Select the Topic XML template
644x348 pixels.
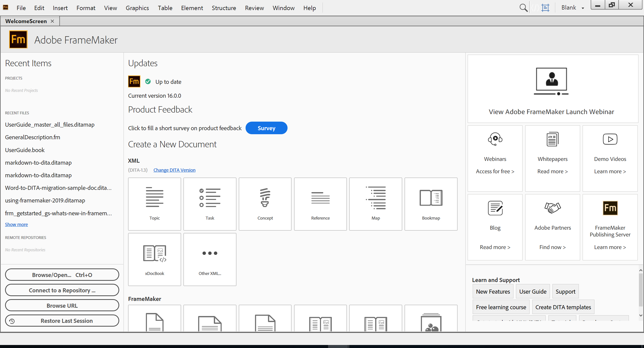pos(154,204)
